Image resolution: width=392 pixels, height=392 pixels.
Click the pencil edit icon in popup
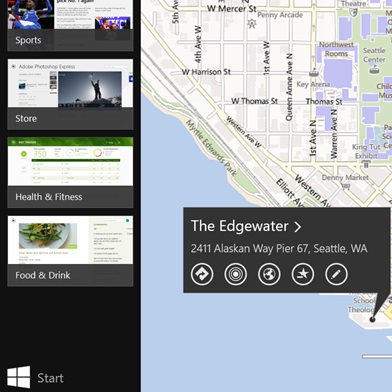[336, 274]
